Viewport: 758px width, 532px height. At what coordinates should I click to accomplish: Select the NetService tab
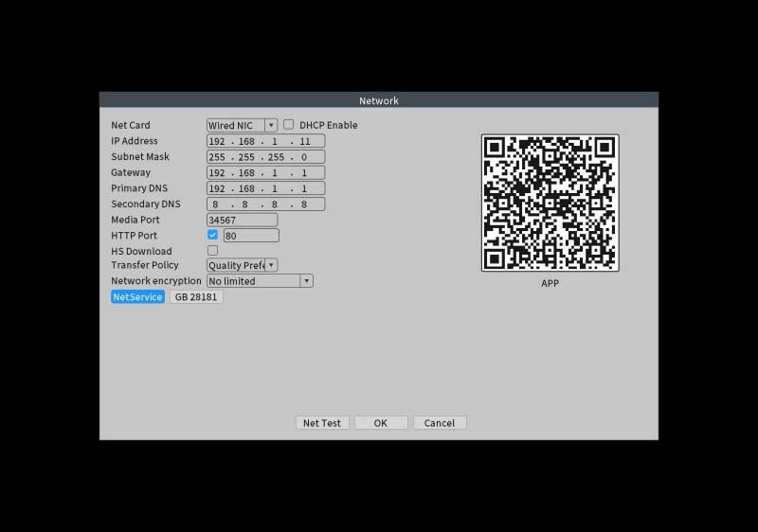click(x=137, y=297)
